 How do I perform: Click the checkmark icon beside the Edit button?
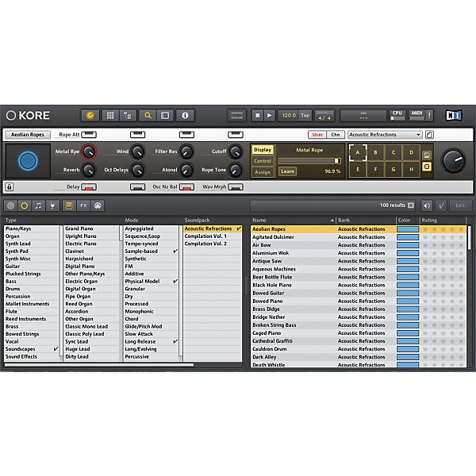click(441, 205)
